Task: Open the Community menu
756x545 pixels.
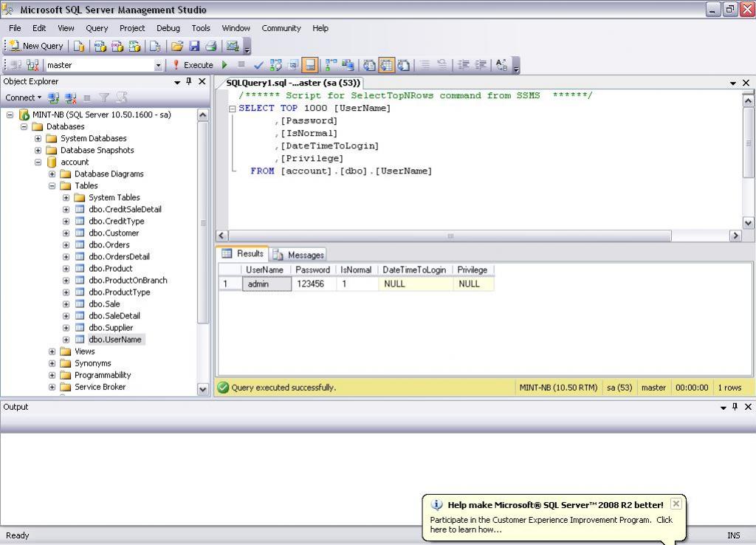Action: pos(281,28)
